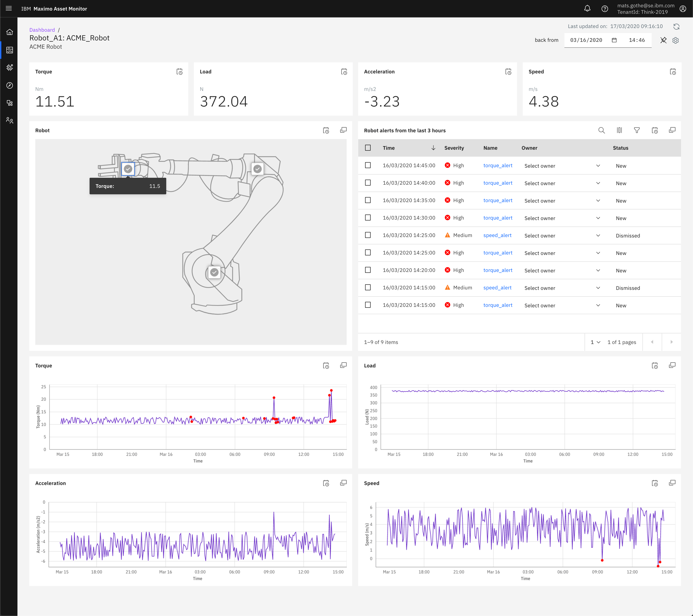
Task: Open time range on Acceleration chart card
Action: [x=326, y=483]
